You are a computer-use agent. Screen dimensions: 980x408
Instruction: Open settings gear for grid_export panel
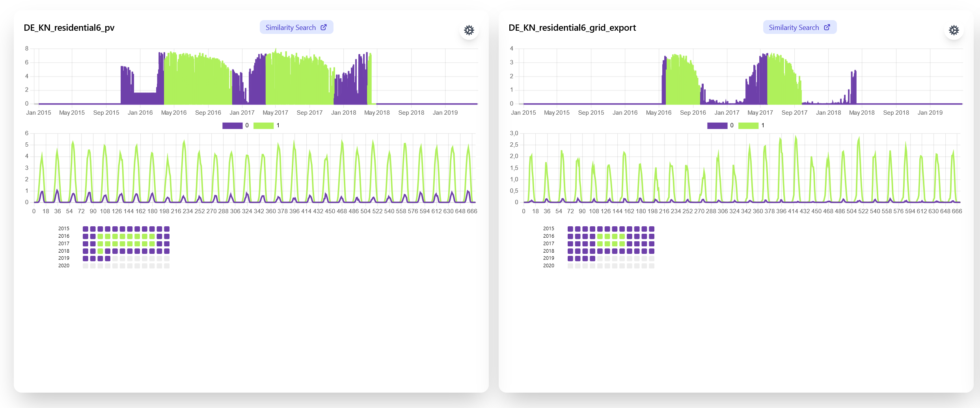click(954, 30)
